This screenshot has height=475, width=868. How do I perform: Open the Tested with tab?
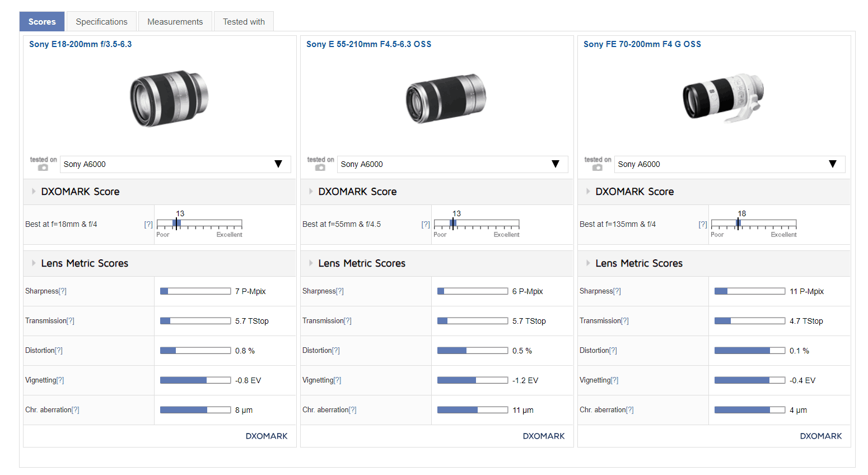tap(244, 22)
